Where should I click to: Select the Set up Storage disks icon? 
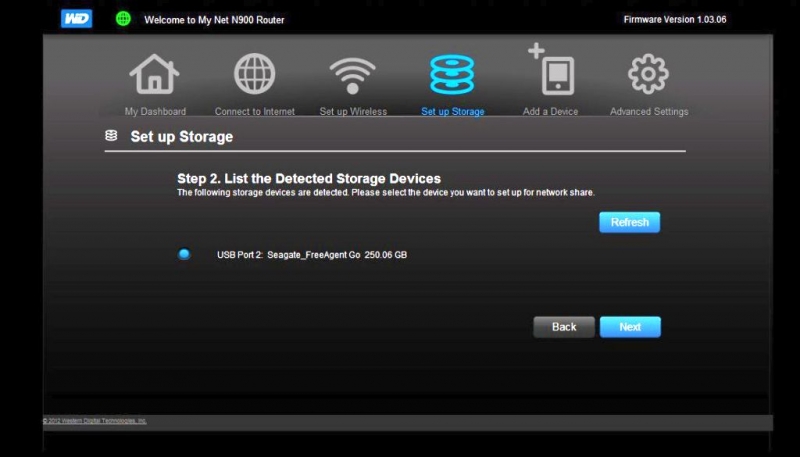452,74
